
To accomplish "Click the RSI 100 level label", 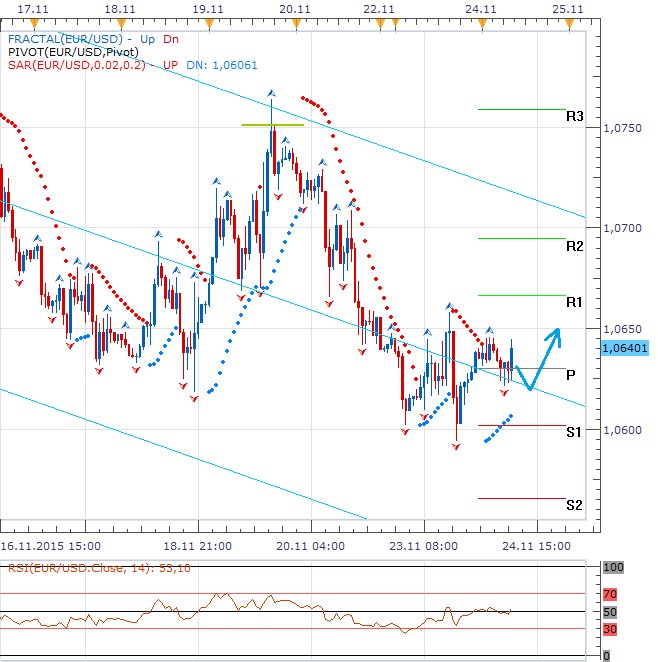I will [613, 567].
